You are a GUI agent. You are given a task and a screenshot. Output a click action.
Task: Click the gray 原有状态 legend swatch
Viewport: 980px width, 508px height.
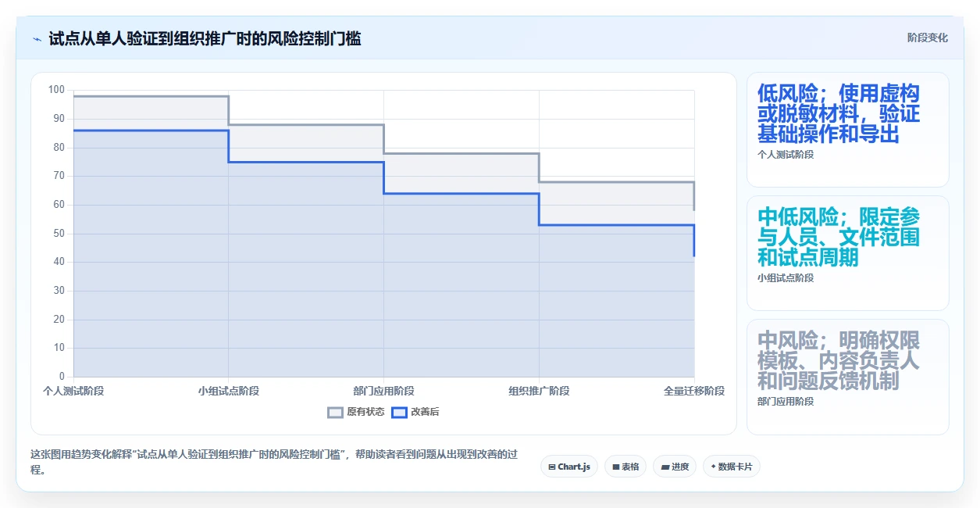(335, 412)
